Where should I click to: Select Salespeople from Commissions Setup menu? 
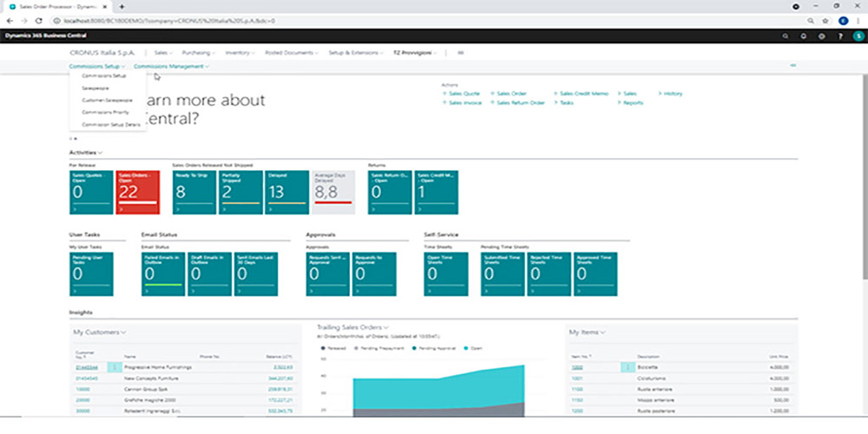tap(95, 88)
